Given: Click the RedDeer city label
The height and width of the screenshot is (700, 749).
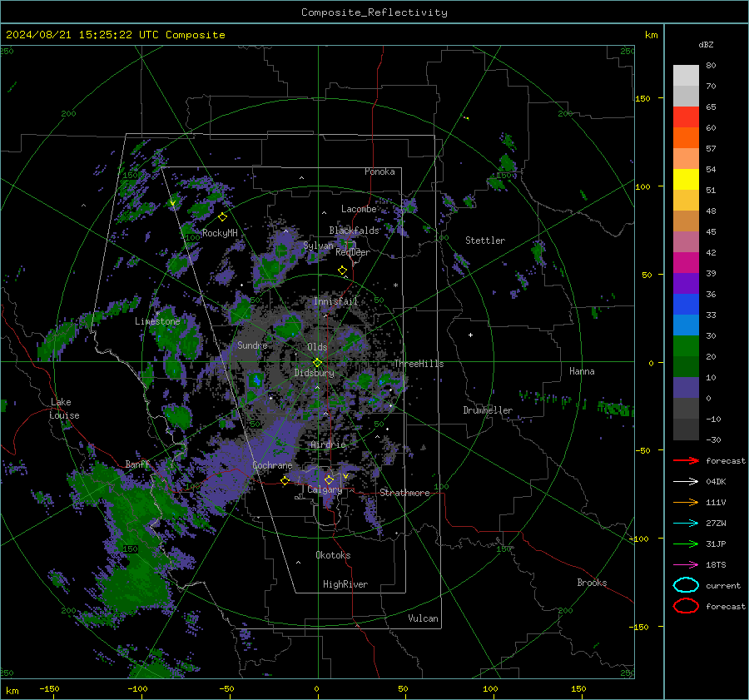Looking at the screenshot, I should [x=353, y=252].
